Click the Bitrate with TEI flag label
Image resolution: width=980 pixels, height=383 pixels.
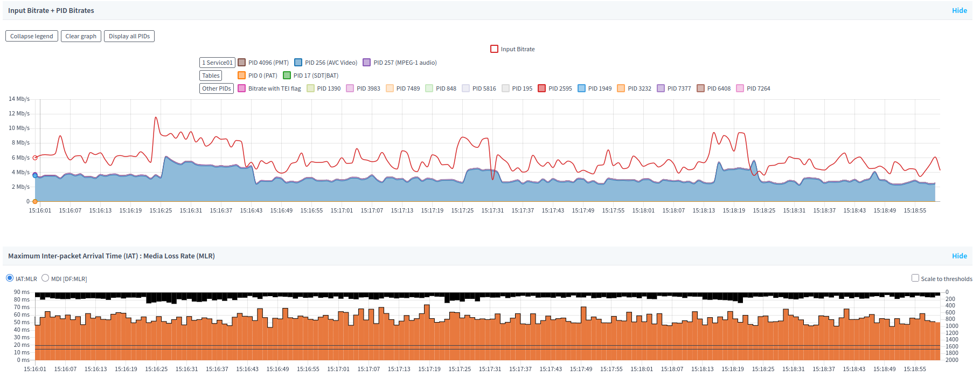(275, 88)
